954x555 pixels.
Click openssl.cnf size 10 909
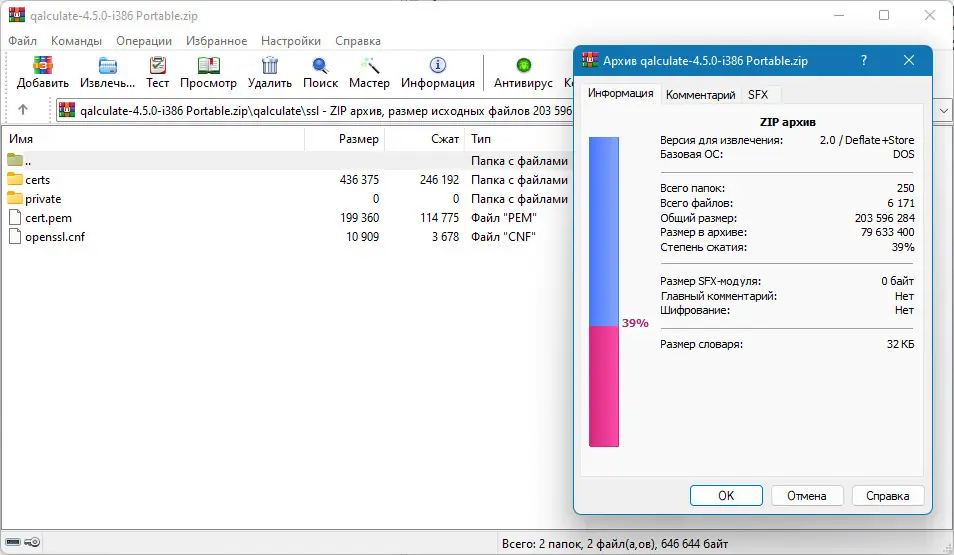(363, 237)
